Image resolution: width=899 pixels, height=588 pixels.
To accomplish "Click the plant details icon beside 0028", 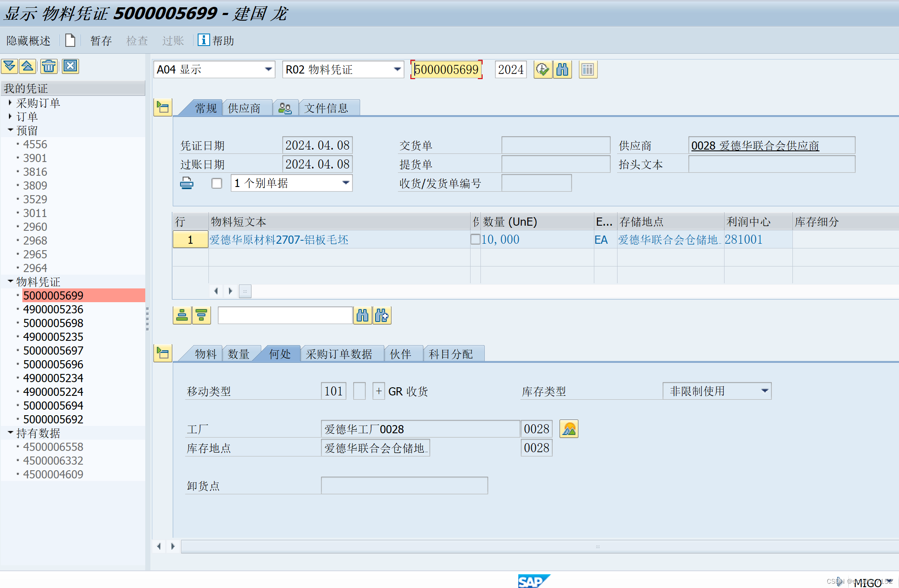I will (569, 429).
